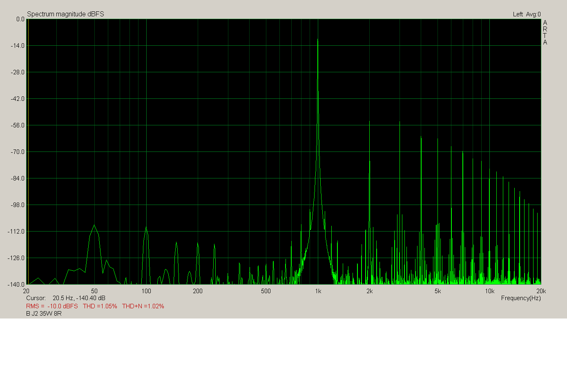The image size is (567, 392).
Task: Click the '-14.0' y-axis label
Action: point(18,46)
